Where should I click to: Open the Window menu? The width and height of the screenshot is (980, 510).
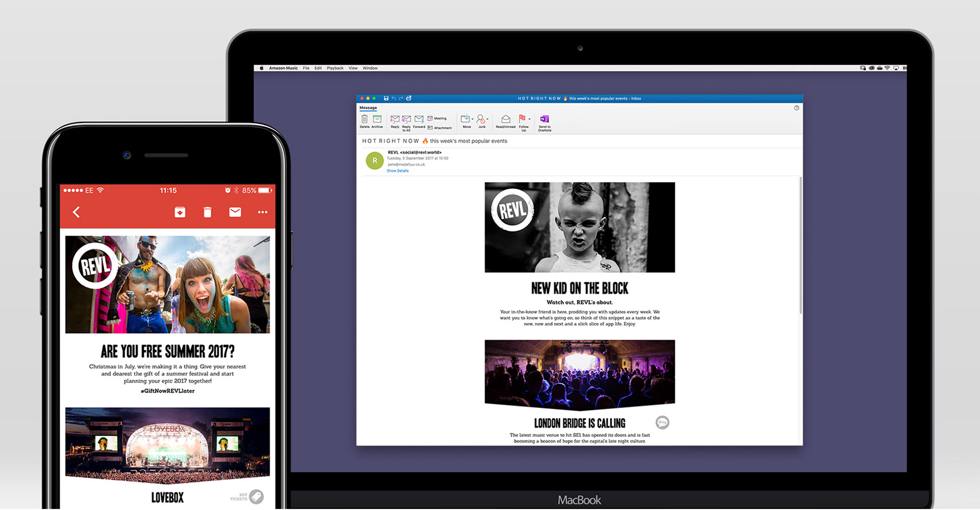click(370, 68)
